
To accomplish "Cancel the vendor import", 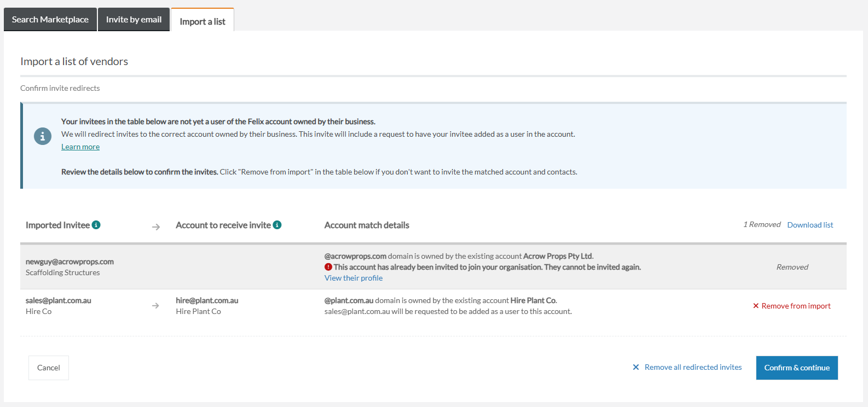I will 49,368.
